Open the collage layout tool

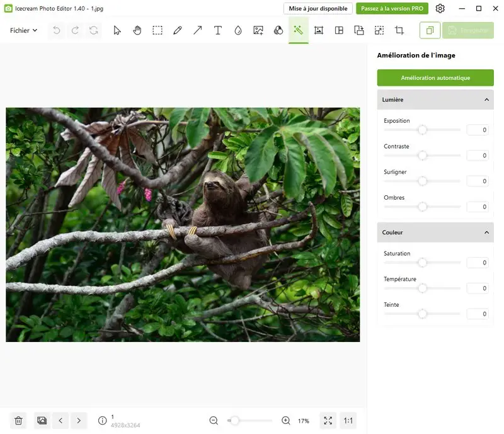click(339, 30)
